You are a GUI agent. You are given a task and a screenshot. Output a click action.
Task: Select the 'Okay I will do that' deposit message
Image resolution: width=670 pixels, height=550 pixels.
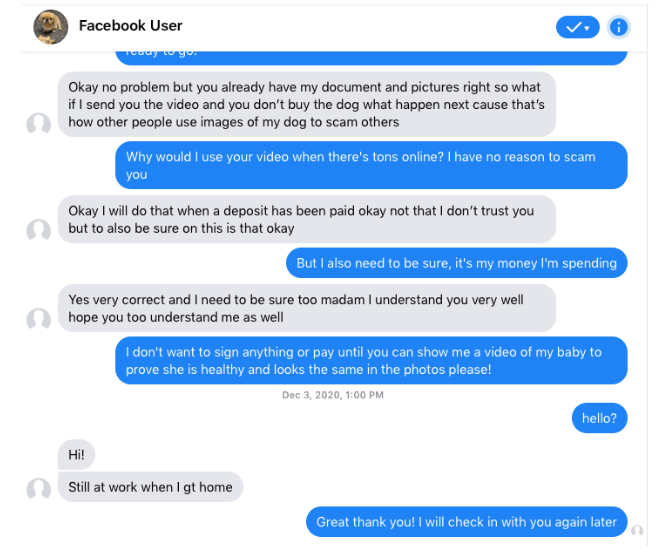coord(307,219)
